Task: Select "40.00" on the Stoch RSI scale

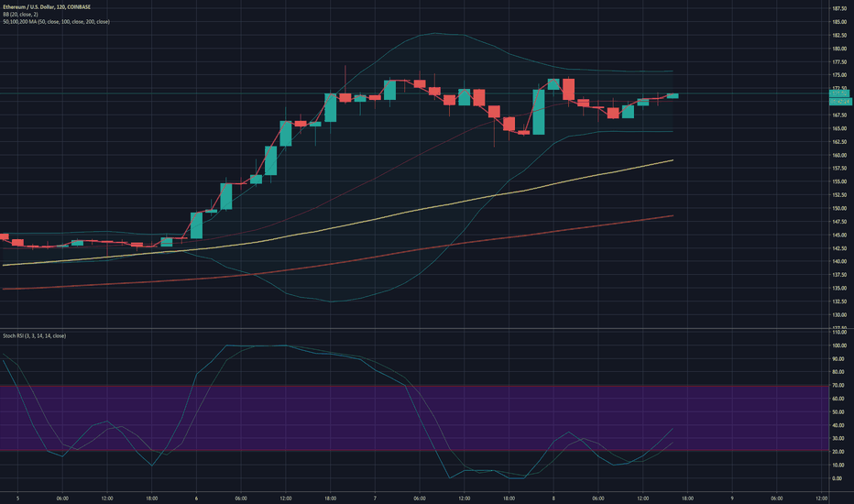Action: click(840, 425)
